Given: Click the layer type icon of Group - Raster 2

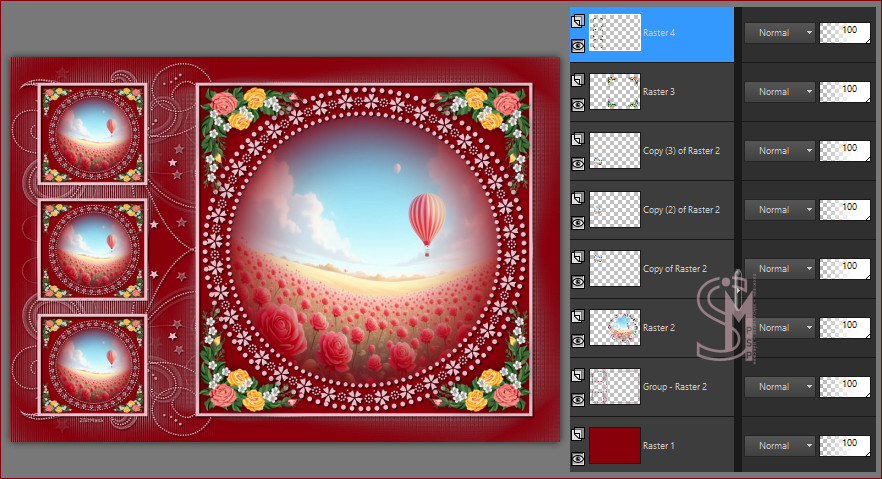Looking at the screenshot, I should click(x=577, y=375).
